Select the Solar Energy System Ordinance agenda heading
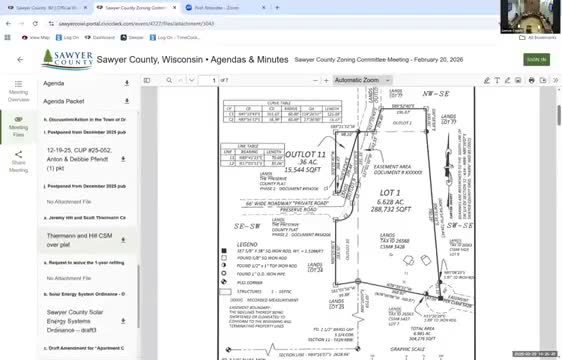This screenshot has width=562, height=360. click(x=85, y=294)
